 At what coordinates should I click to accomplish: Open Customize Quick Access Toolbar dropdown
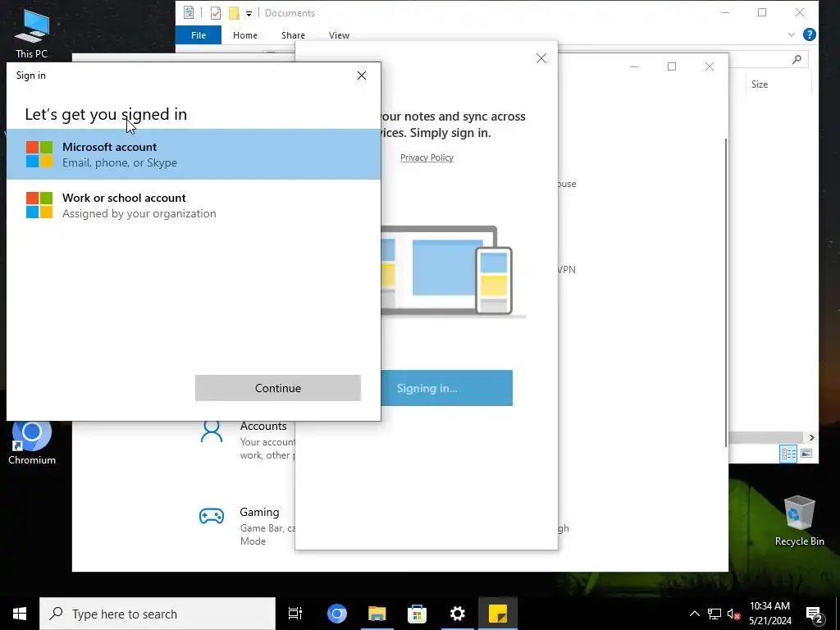pos(249,13)
